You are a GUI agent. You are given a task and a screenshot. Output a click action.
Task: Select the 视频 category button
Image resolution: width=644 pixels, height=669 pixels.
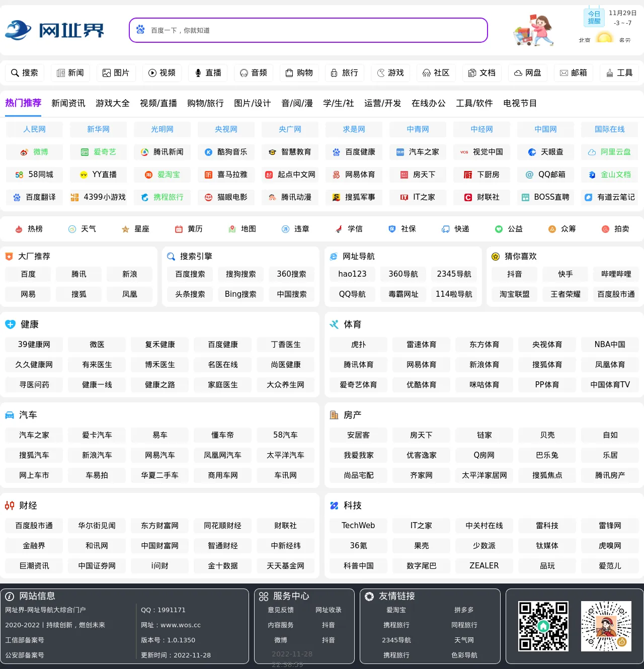(x=162, y=73)
